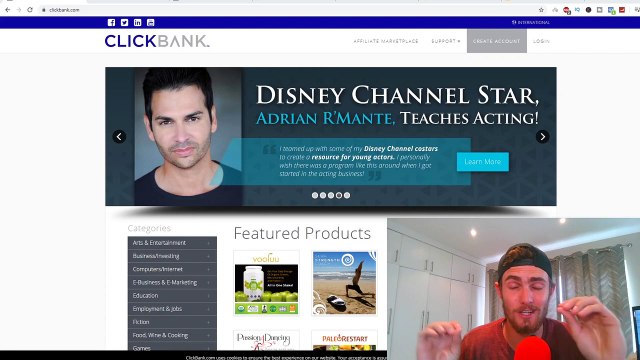Open ClickBank's YouTube channel icon
Image resolution: width=640 pixels, height=360 pixels.
pyautogui.click(x=151, y=22)
